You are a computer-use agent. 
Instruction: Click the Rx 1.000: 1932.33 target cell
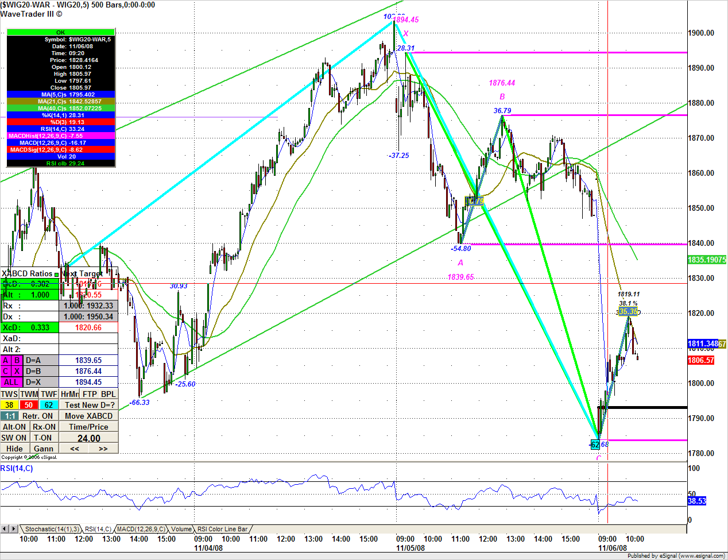(88, 306)
